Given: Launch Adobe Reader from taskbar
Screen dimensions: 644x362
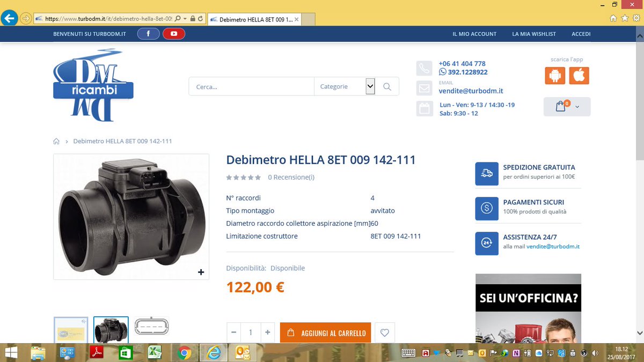Looking at the screenshot, I should (x=96, y=352).
